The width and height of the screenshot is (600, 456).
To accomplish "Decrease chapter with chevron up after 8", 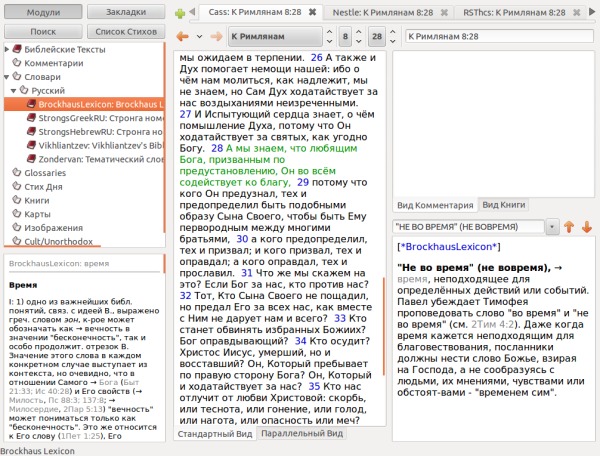I will pyautogui.click(x=359, y=31).
